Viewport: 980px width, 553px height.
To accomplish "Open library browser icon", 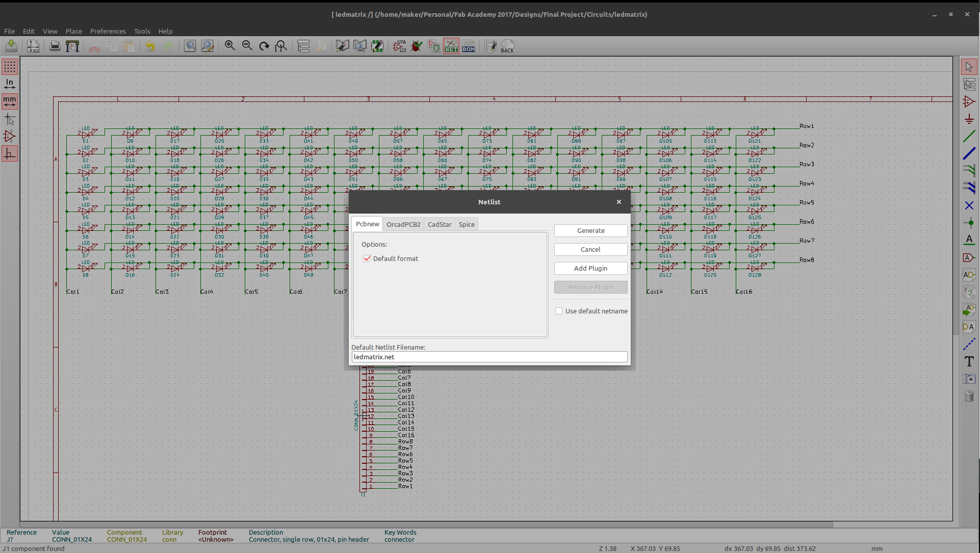I will tap(360, 46).
